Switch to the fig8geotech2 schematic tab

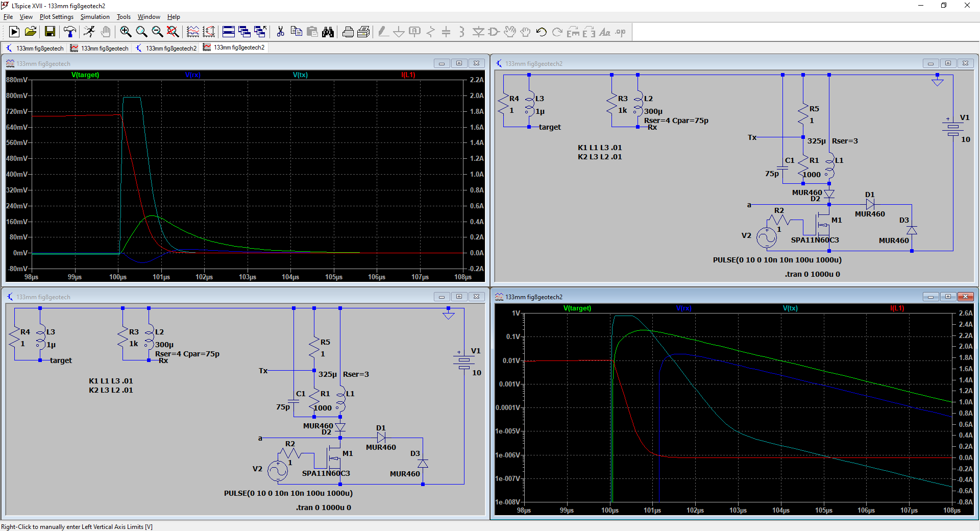coord(166,48)
